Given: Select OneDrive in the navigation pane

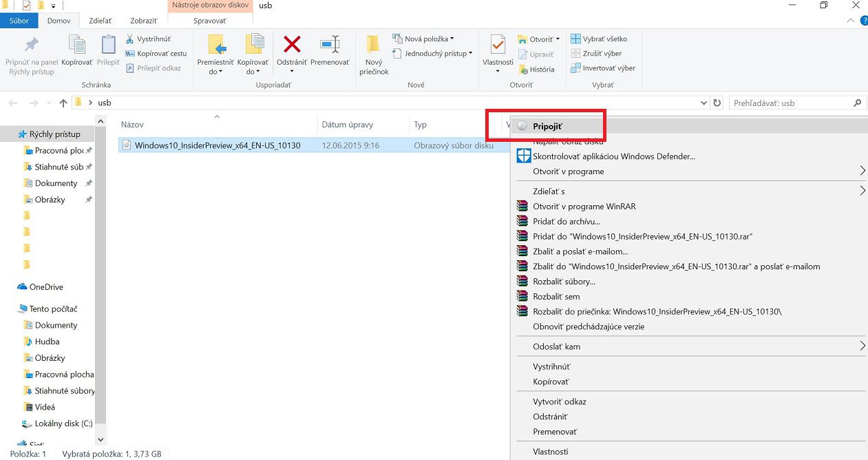Looking at the screenshot, I should pos(46,287).
